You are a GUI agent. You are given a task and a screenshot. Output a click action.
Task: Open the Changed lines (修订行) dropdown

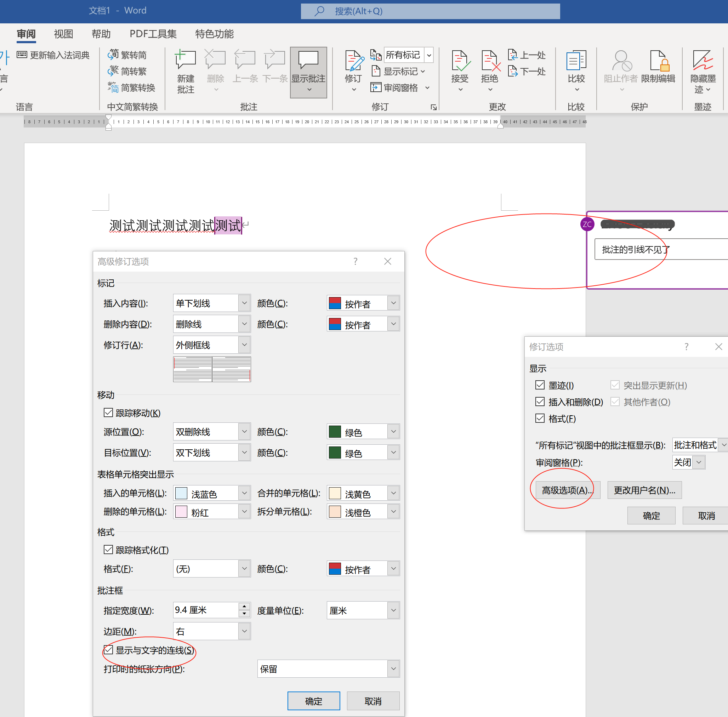[212, 345]
